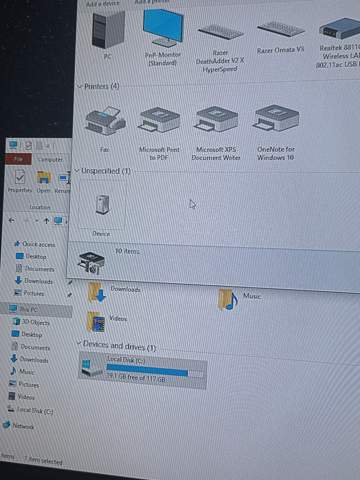
Task: Select Local Disk (C:) drive tile
Action: pyautogui.click(x=142, y=369)
